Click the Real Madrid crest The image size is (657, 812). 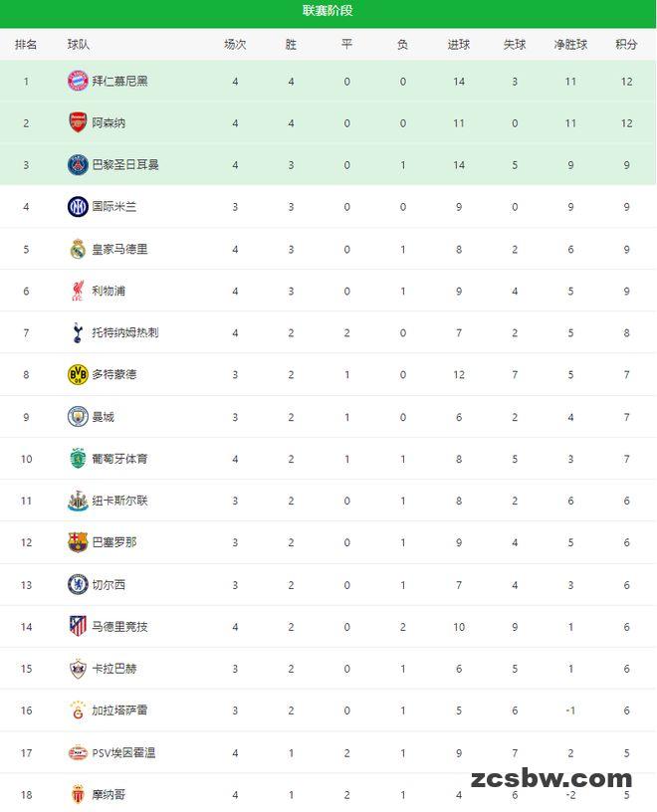click(78, 249)
